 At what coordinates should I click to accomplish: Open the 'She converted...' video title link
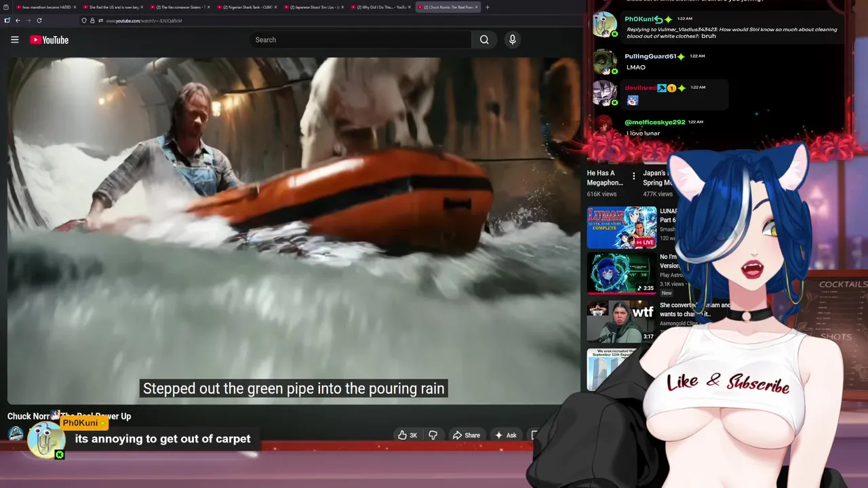695,310
